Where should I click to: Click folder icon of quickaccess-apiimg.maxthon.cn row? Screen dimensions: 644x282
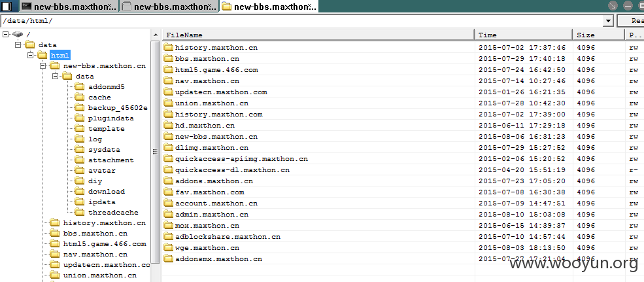pos(169,158)
